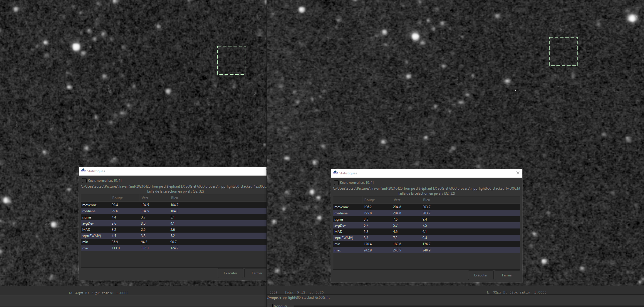Viewport: 644px width, 307px height.
Task: Click the min Bleu value 176.7
Action: tap(426, 244)
